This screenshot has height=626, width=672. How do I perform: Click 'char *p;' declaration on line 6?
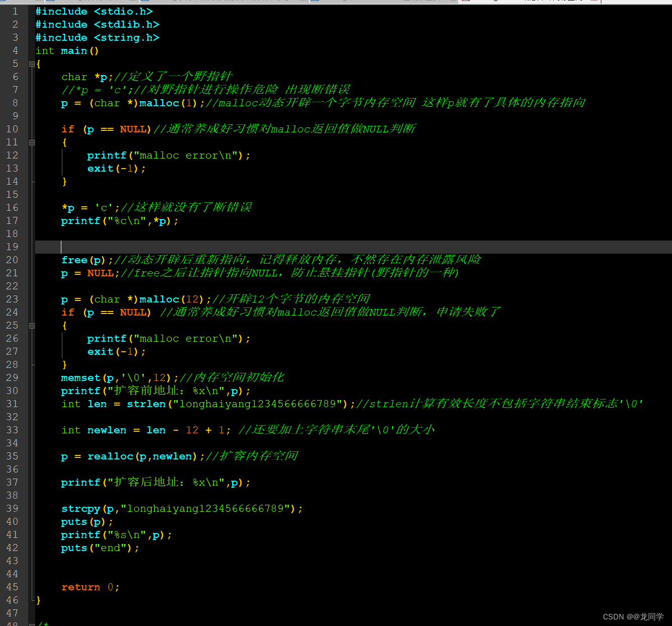[x=88, y=76]
